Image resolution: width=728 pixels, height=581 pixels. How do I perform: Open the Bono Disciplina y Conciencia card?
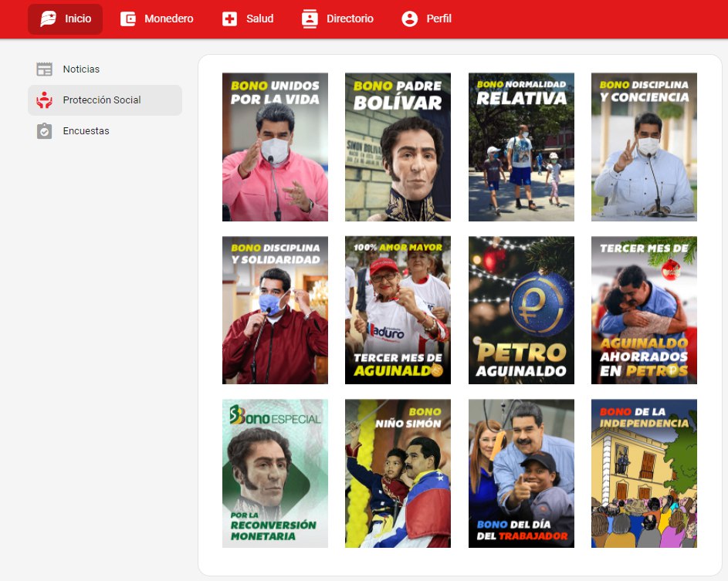[x=644, y=147]
